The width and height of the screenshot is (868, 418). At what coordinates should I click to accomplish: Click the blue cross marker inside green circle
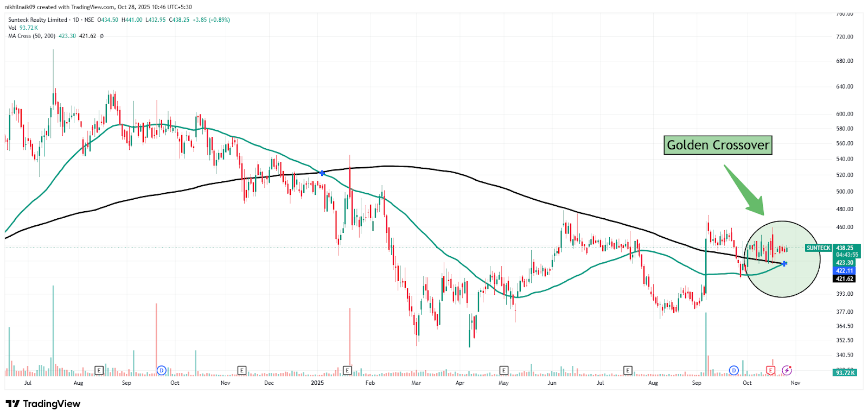pos(784,264)
